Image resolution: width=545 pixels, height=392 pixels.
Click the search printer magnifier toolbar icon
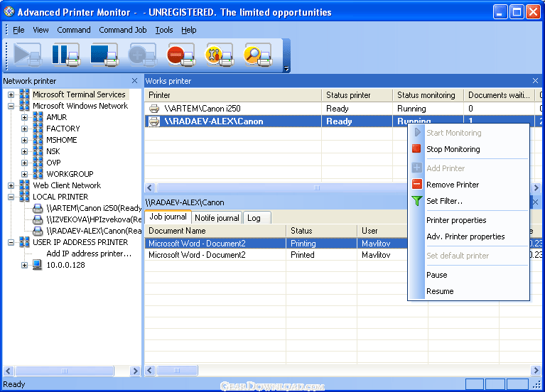point(257,55)
